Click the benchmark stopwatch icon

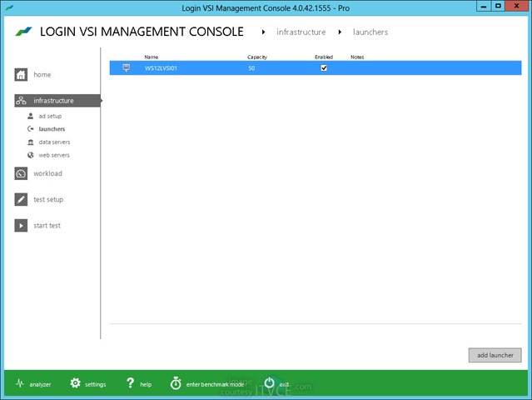[x=176, y=383]
